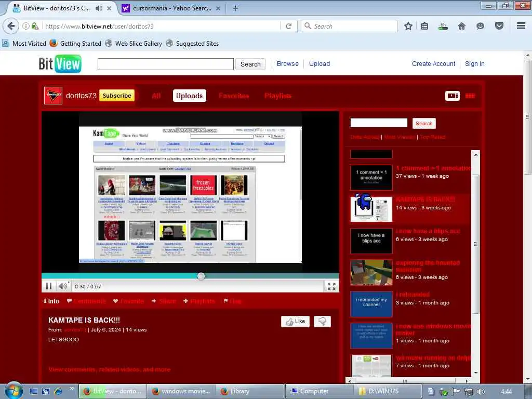
Task: Go to Firefox home page icon
Action: pos(461,26)
